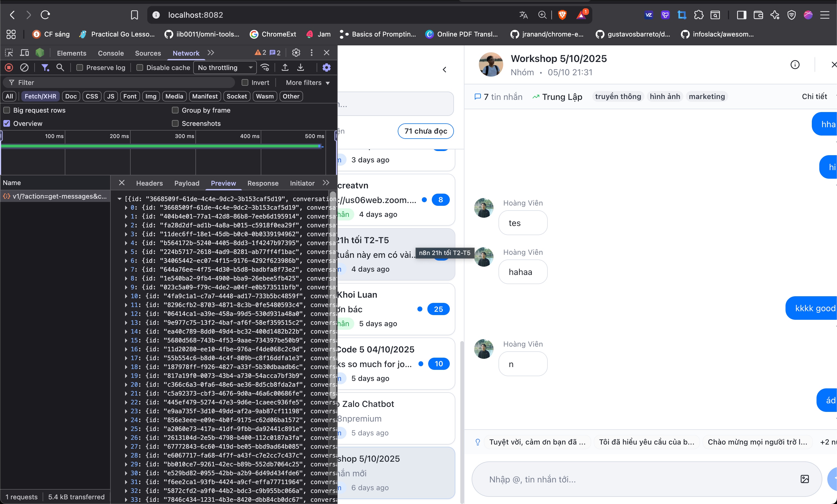Image resolution: width=837 pixels, height=504 pixels.
Task: Stop recording network log
Action: coord(9,67)
